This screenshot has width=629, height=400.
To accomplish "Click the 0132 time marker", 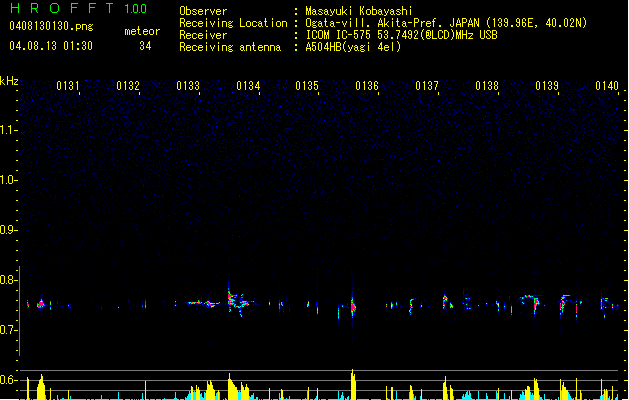I will point(128,86).
